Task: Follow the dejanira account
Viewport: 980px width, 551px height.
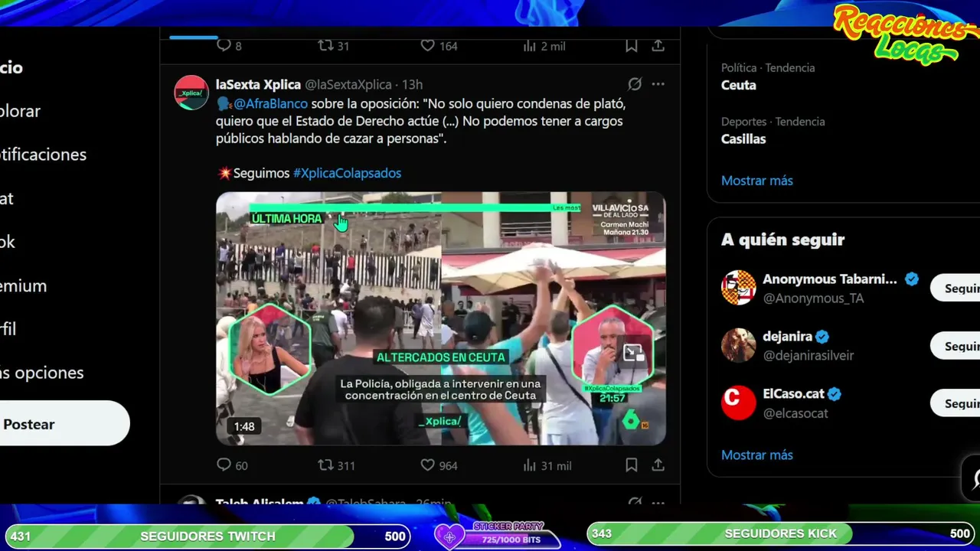Action: click(955, 346)
